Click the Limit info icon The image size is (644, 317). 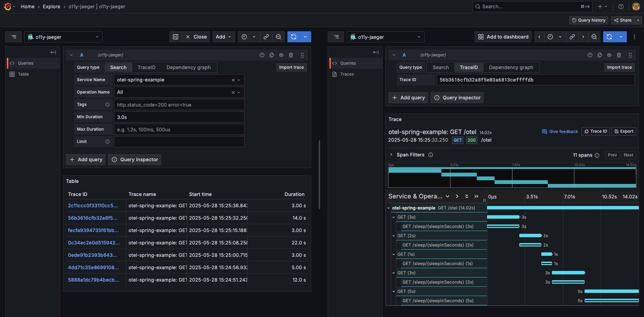click(108, 142)
